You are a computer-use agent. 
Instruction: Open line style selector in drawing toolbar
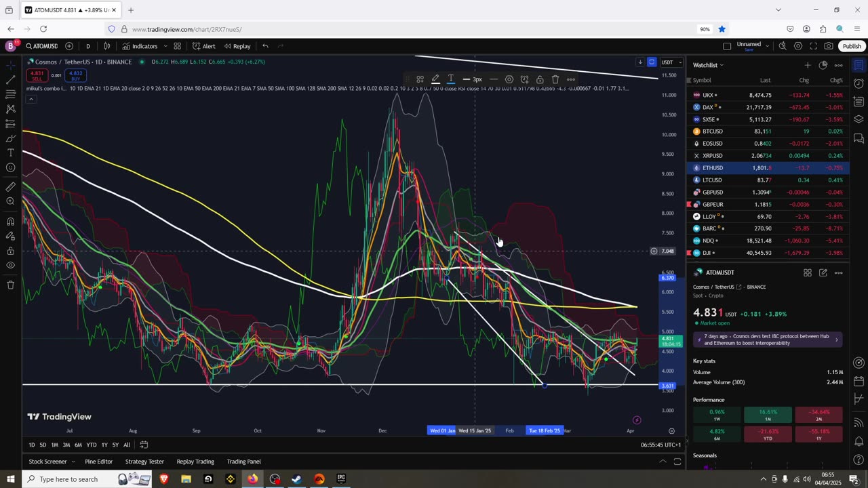point(494,79)
